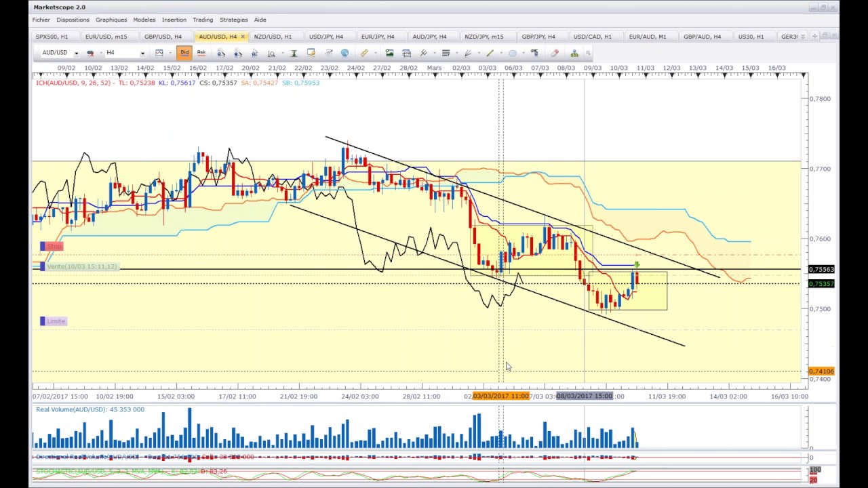Click the ruler measure tool icon
868x488 pixels.
[364, 52]
